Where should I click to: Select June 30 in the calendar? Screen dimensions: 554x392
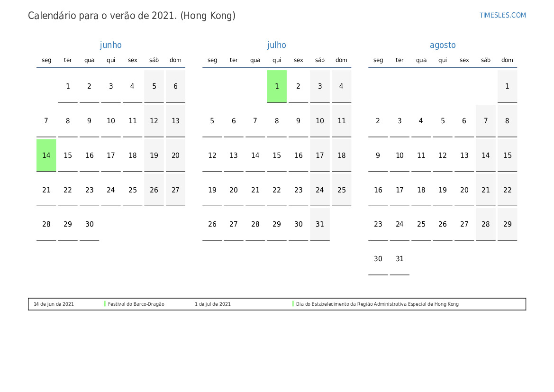click(x=90, y=224)
